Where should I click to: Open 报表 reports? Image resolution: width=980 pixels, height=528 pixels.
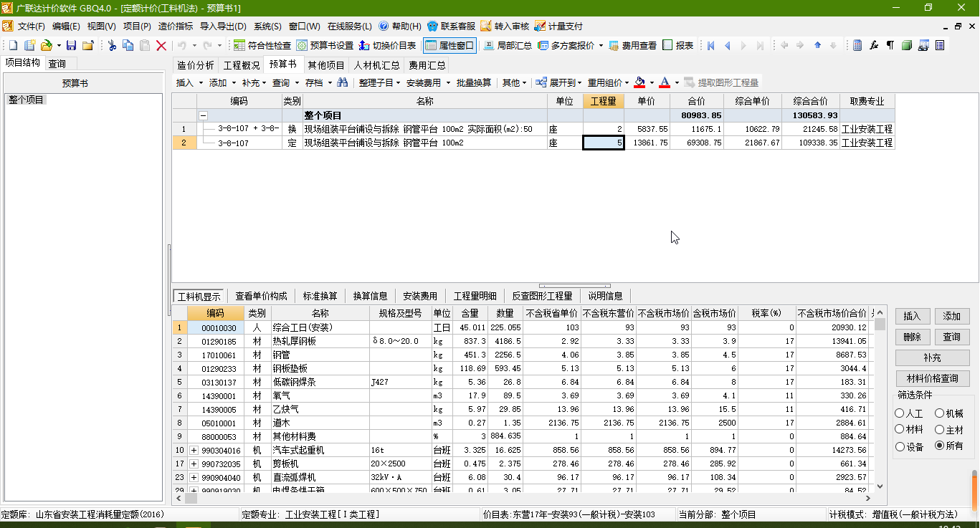click(678, 45)
